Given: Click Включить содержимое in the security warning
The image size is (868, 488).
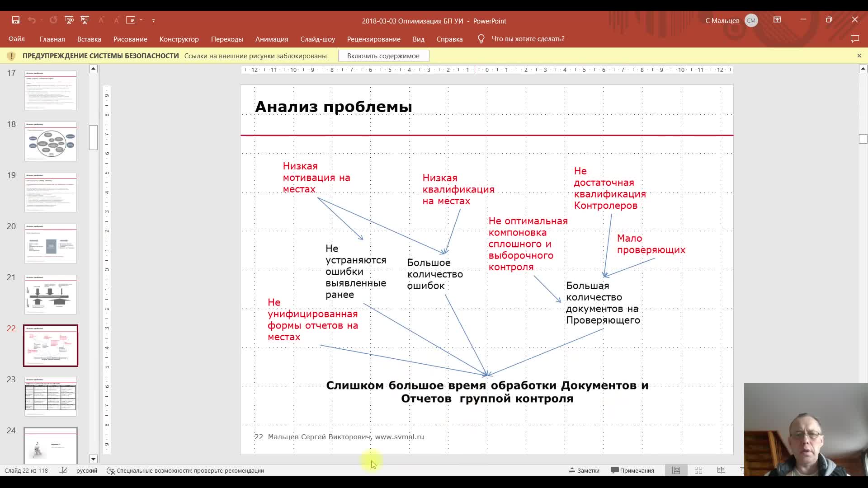Looking at the screenshot, I should pyautogui.click(x=383, y=55).
